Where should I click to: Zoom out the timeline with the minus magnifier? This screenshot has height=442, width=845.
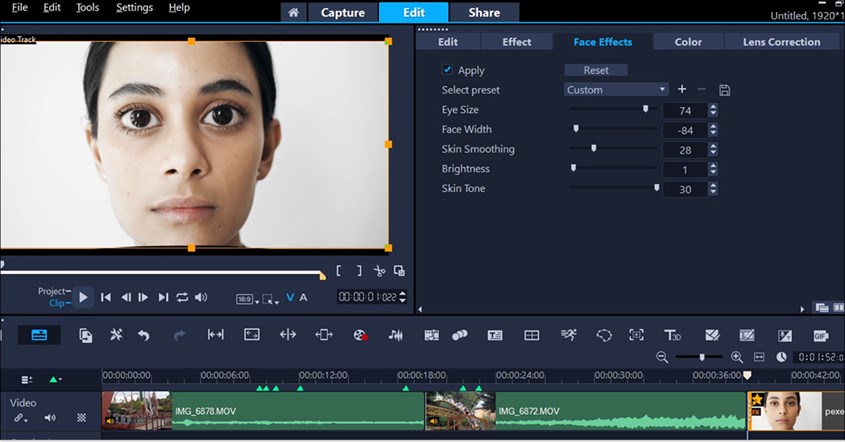(662, 357)
